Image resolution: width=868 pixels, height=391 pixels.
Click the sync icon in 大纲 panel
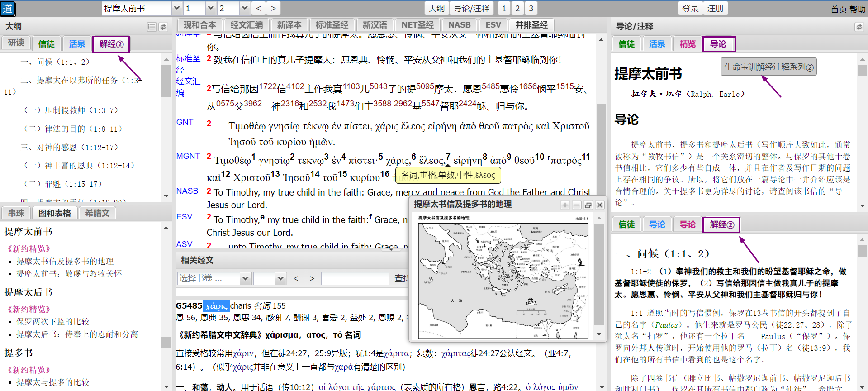tap(163, 27)
